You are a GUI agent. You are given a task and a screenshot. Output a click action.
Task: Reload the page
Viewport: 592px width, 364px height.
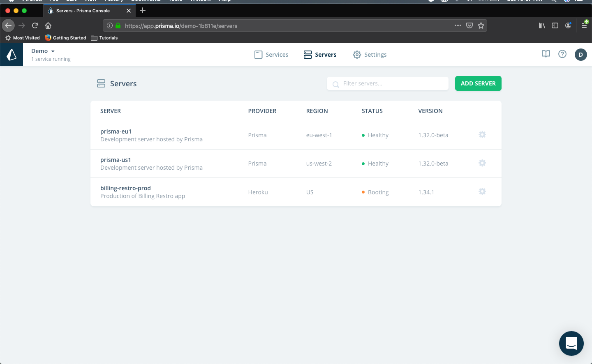coord(35,25)
